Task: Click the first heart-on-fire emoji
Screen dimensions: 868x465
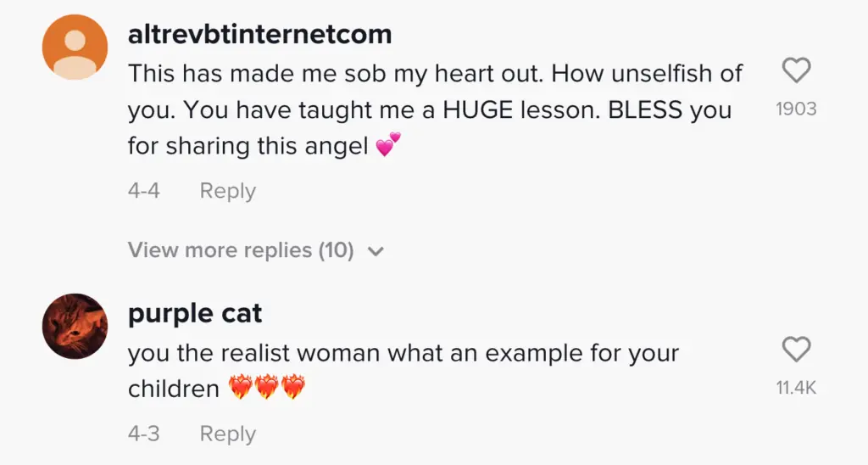Action: pos(242,389)
